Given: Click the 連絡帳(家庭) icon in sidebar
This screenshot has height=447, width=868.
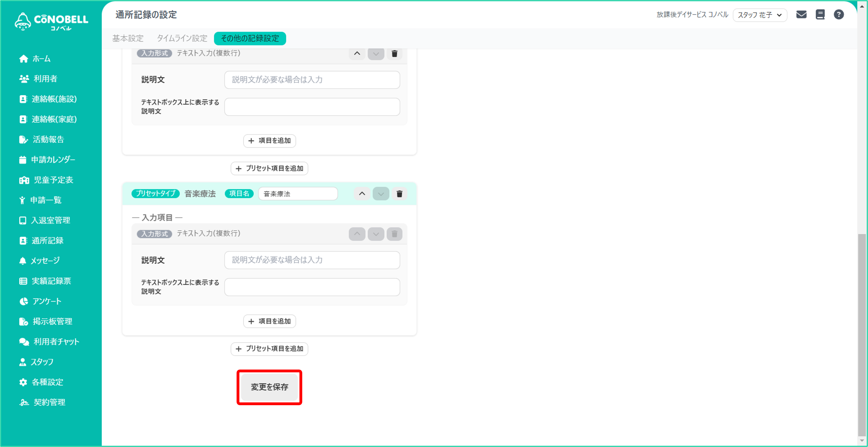Looking at the screenshot, I should tap(23, 119).
